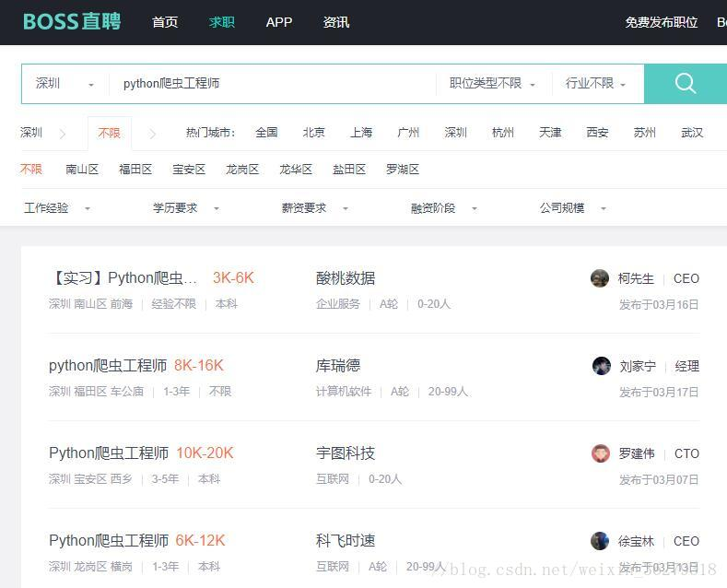Open the 6K-12K Python爬虫工程师 job listing

tap(109, 541)
